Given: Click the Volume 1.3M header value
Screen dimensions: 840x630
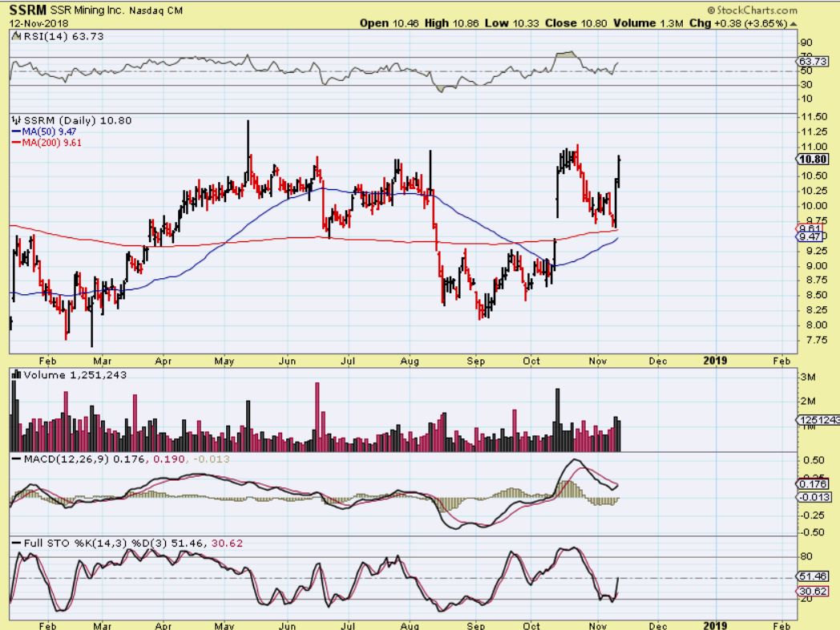Looking at the screenshot, I should [648, 23].
